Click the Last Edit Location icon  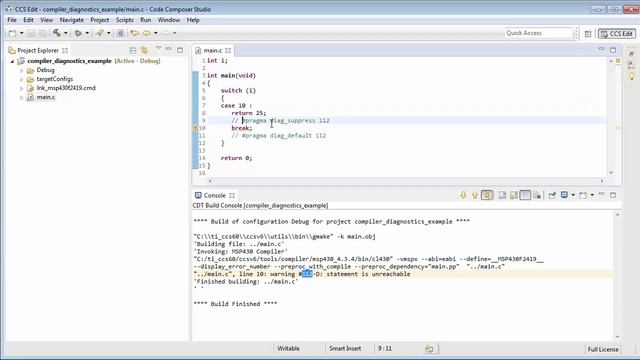[134, 33]
